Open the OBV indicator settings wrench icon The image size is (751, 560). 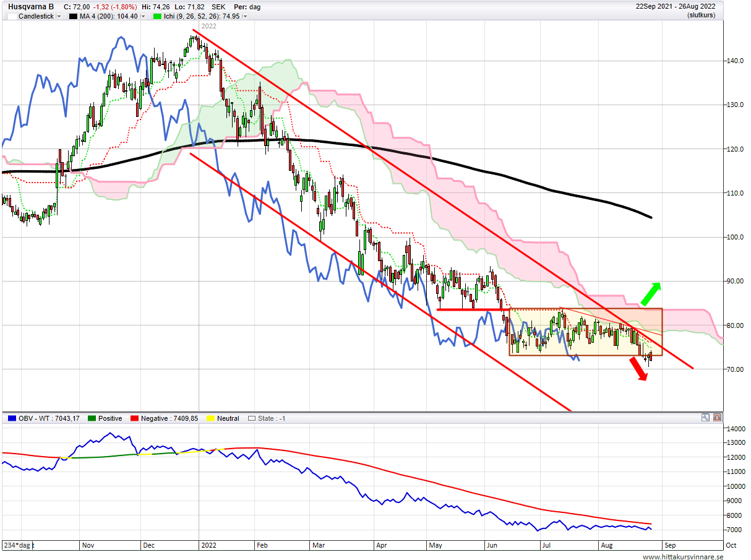(705, 418)
